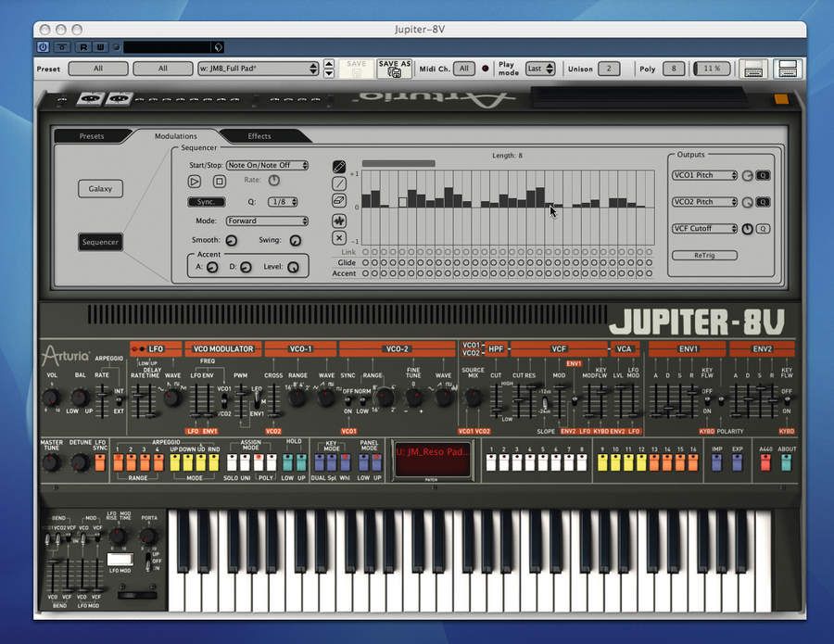The width and height of the screenshot is (834, 644).
Task: Click the Unison voices value 2
Action: [609, 69]
